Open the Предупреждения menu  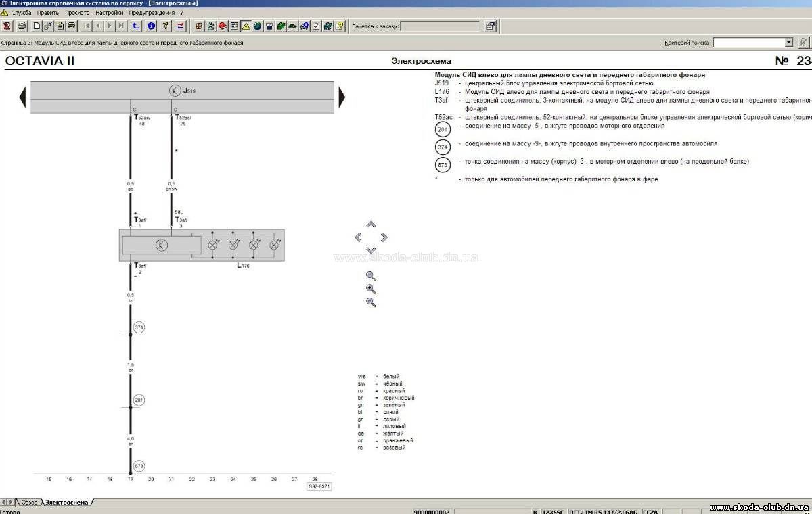tap(152, 13)
